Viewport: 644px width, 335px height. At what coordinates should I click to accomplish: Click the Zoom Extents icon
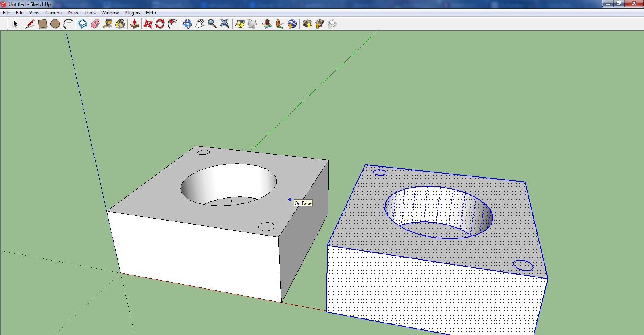225,24
